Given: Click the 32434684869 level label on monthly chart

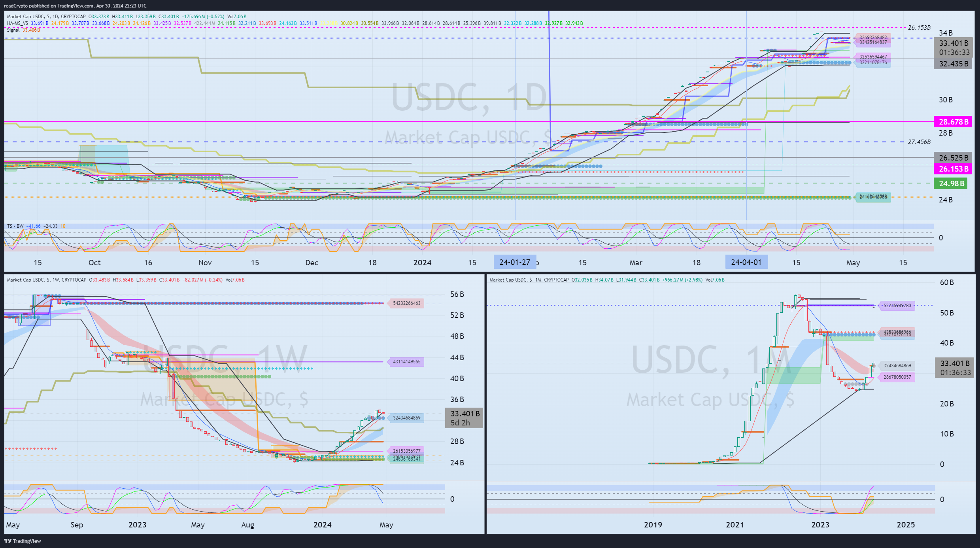Looking at the screenshot, I should [897, 366].
